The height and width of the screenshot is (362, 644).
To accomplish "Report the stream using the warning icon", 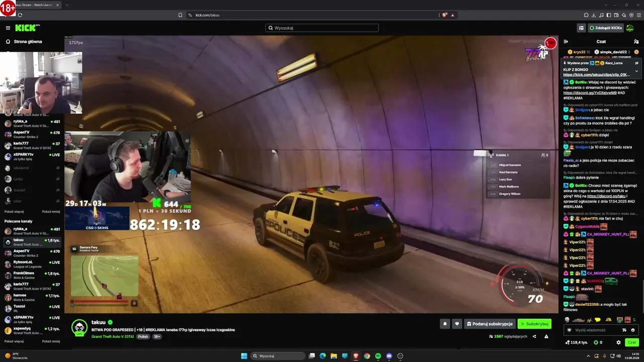I will (x=546, y=336).
